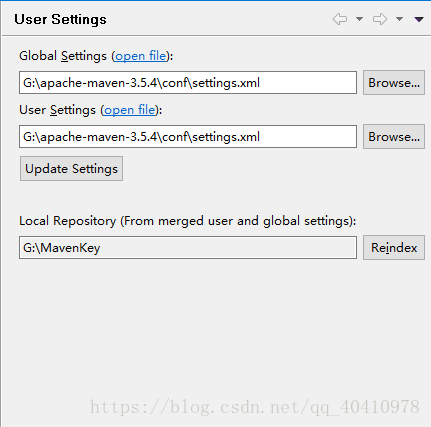Screen dimensions: 431x427
Task: Click the forward navigation arrow icon
Action: tap(380, 19)
